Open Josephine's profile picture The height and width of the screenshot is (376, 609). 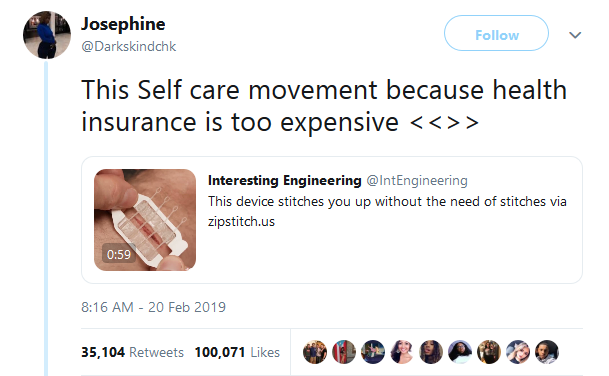pyautogui.click(x=47, y=35)
